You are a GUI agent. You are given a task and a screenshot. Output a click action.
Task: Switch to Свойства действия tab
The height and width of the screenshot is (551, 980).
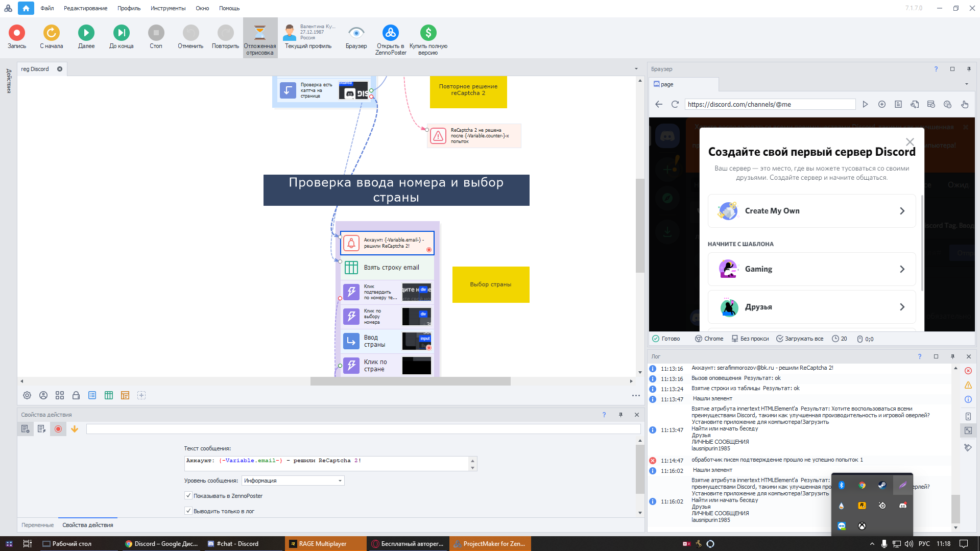click(x=88, y=525)
